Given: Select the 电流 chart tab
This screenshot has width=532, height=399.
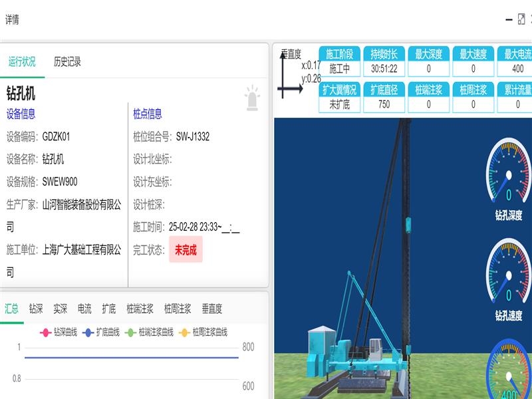Looking at the screenshot, I should (x=84, y=309).
